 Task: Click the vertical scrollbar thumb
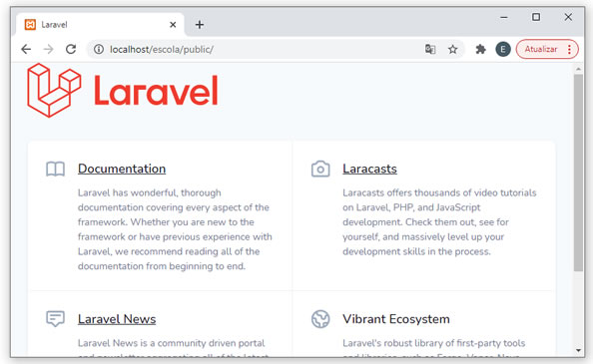tap(578, 173)
